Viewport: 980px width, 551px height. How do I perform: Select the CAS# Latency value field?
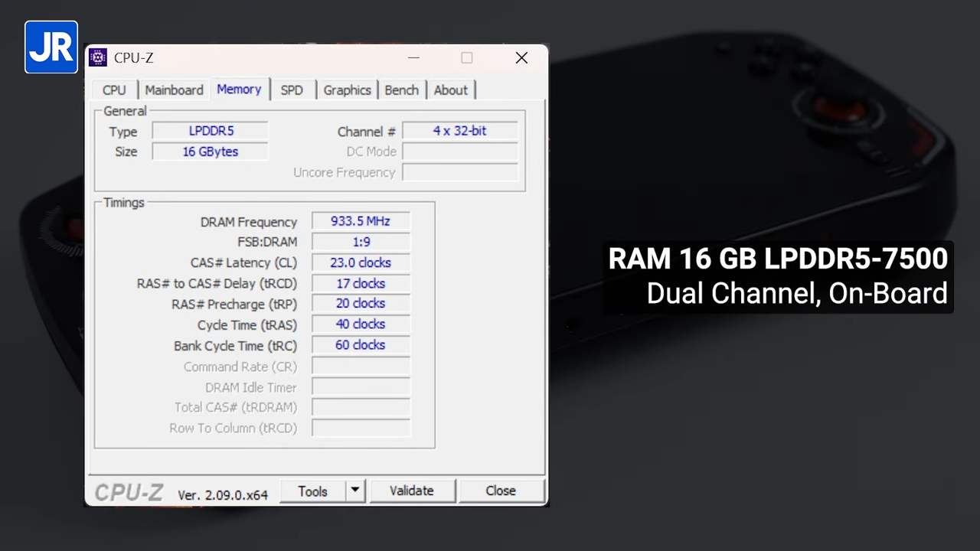pyautogui.click(x=361, y=262)
